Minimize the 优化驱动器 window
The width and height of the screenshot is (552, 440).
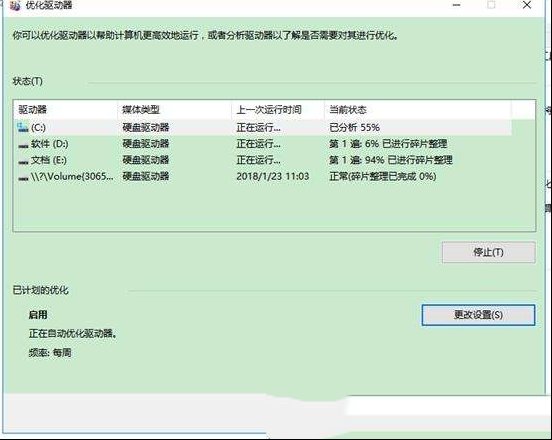click(x=457, y=5)
